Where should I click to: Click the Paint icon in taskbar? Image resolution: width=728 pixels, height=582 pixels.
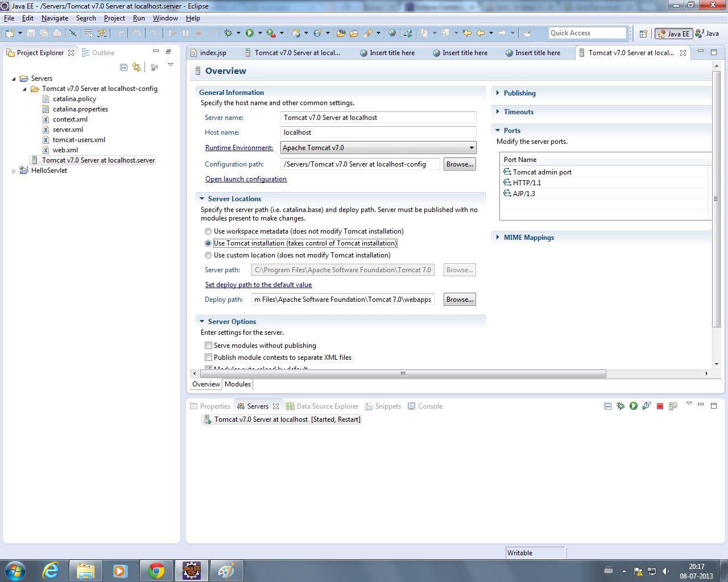coord(226,571)
